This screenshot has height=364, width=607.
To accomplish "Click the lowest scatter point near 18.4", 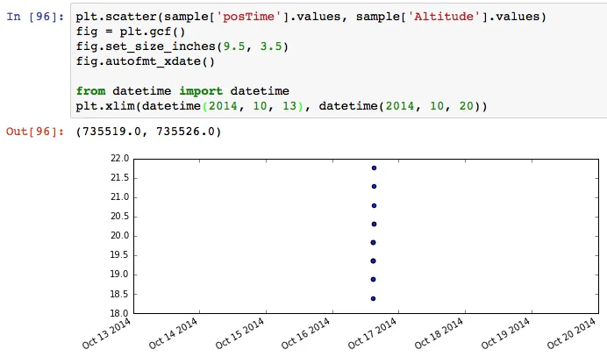I will point(373,298).
